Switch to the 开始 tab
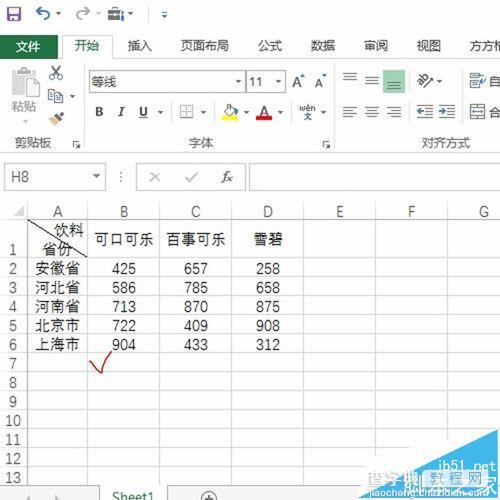 87,46
